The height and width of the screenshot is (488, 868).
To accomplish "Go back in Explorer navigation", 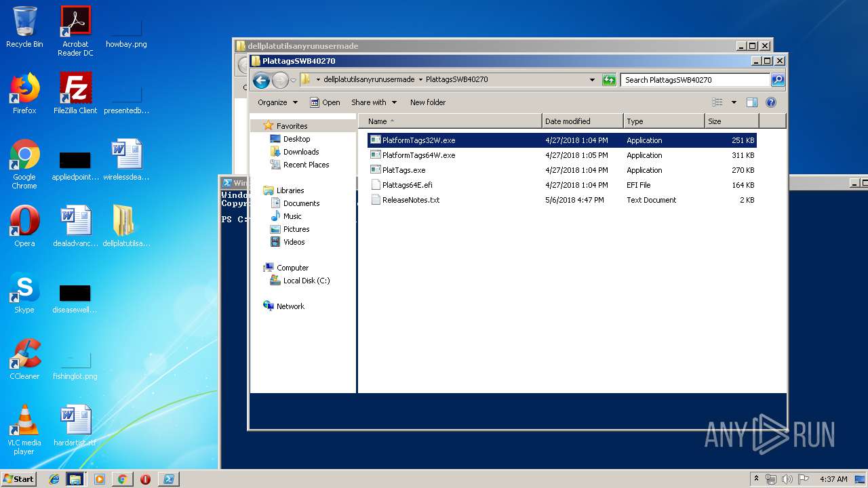I will (x=261, y=80).
